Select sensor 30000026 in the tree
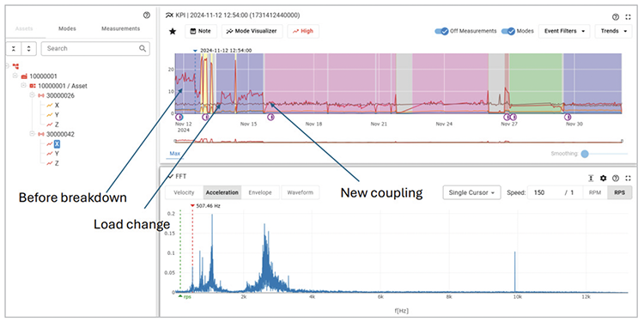The height and width of the screenshot is (322, 644). click(x=60, y=95)
